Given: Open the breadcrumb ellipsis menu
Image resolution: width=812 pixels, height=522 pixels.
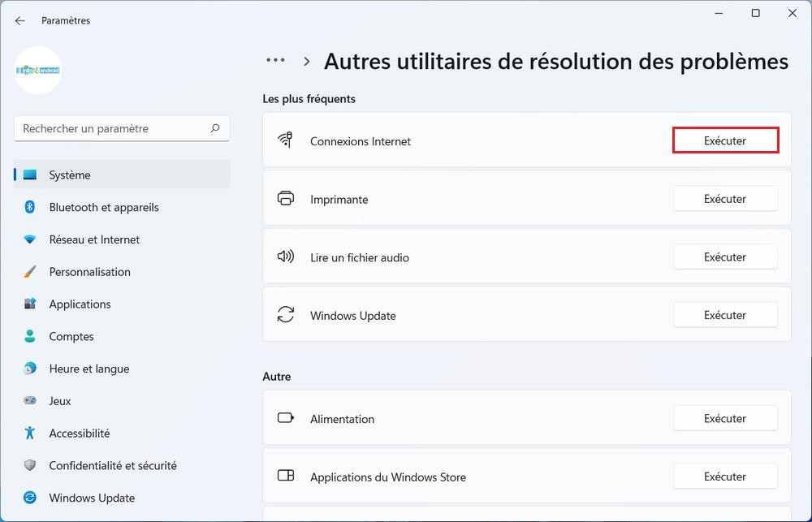Looking at the screenshot, I should [275, 61].
